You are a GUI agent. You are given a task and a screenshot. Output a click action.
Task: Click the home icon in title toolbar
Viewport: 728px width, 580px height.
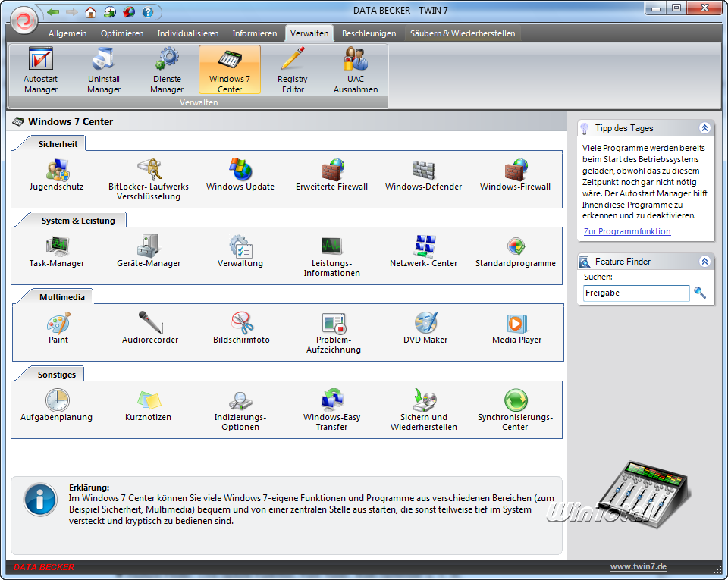tap(90, 12)
